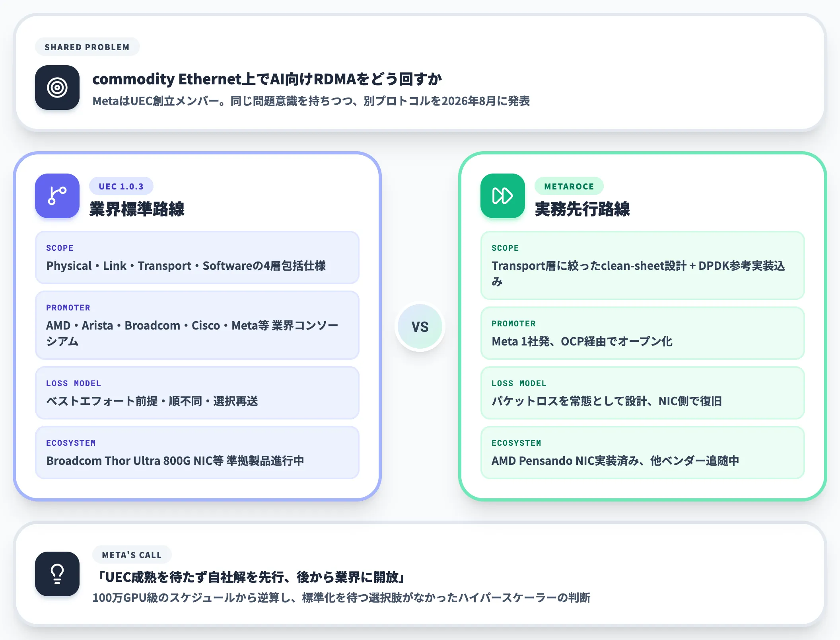Click the LOSS MODEL label in the UEC card
The image size is (840, 640).
pos(74,383)
